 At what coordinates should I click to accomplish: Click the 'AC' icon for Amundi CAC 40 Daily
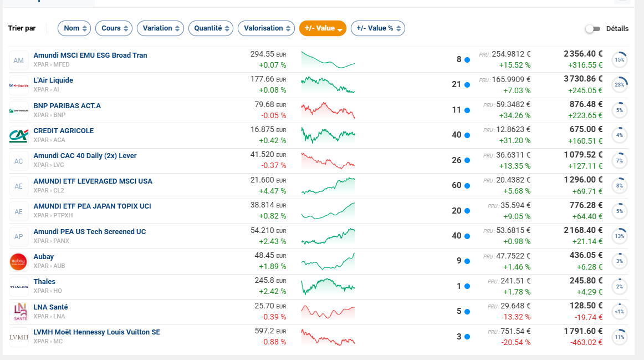point(18,161)
